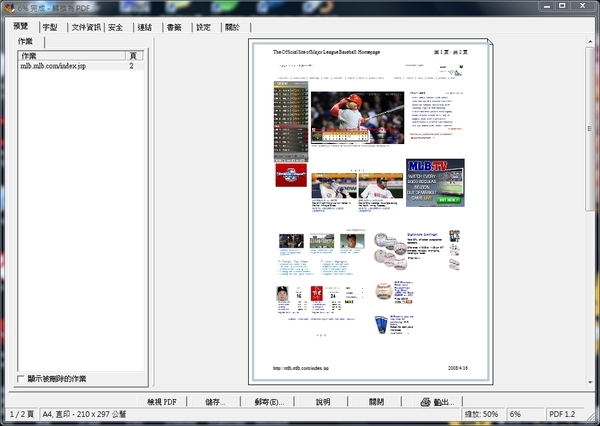Click the printer icon on the 輸出 button
The width and height of the screenshot is (600, 426).
424,401
